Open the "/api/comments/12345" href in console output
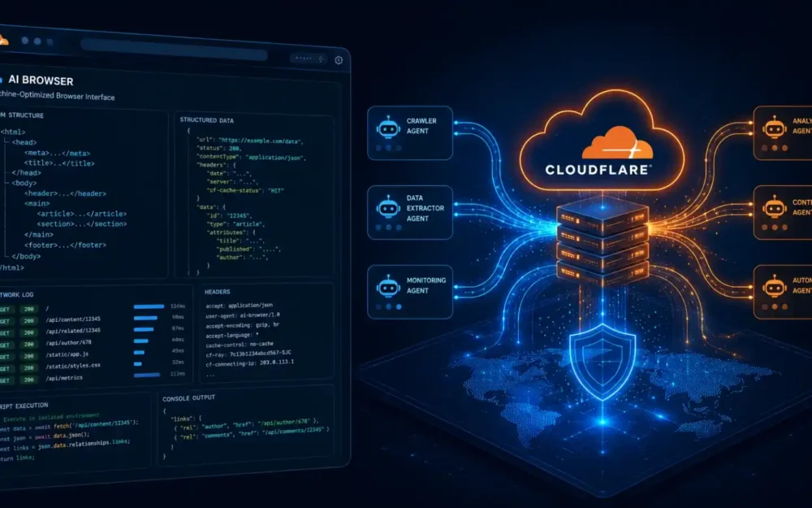 pyautogui.click(x=292, y=430)
